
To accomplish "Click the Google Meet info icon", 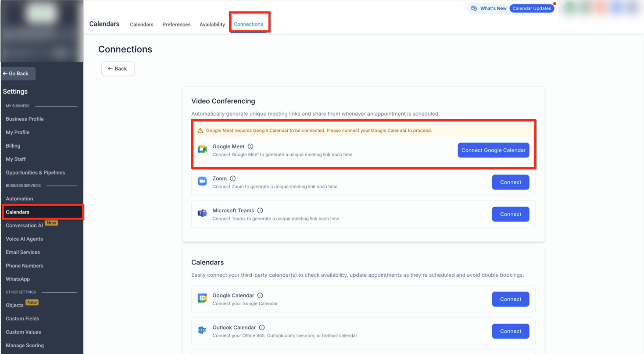I will pyautogui.click(x=250, y=146).
